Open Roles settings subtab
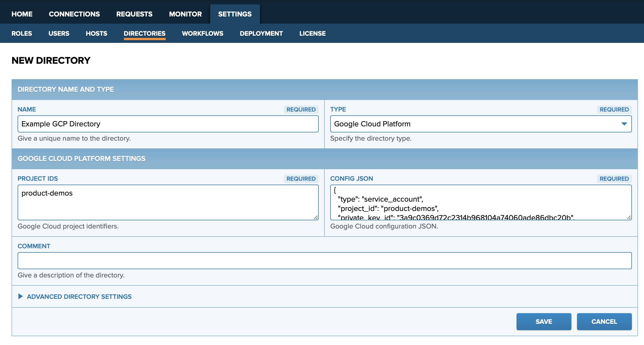This screenshot has height=345, width=644. [x=22, y=34]
